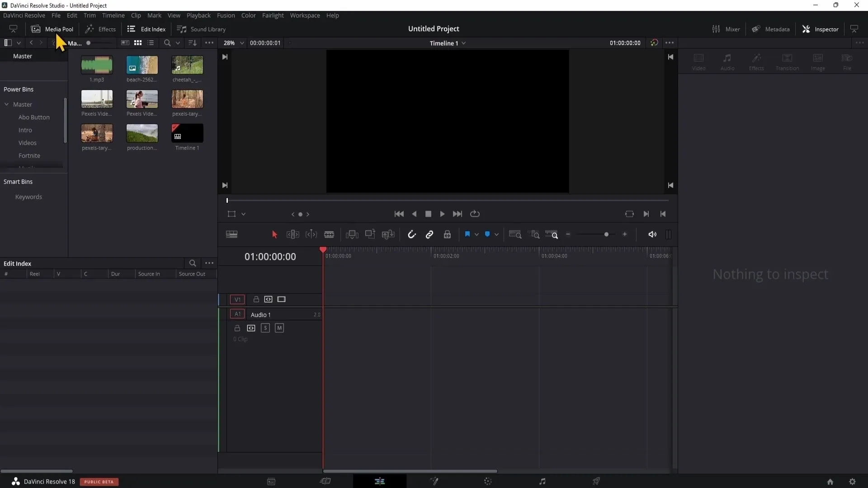This screenshot has width=868, height=488.
Task: Click the loop playback icon in transport
Action: (x=475, y=213)
